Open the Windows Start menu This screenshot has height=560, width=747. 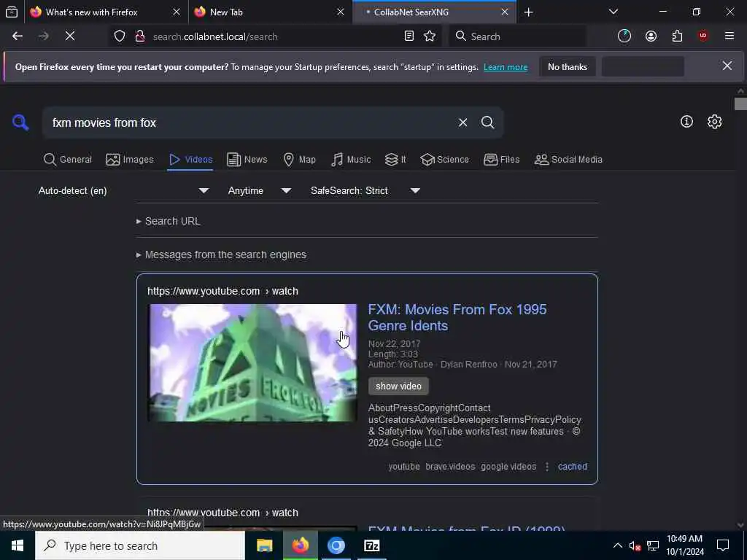18,545
